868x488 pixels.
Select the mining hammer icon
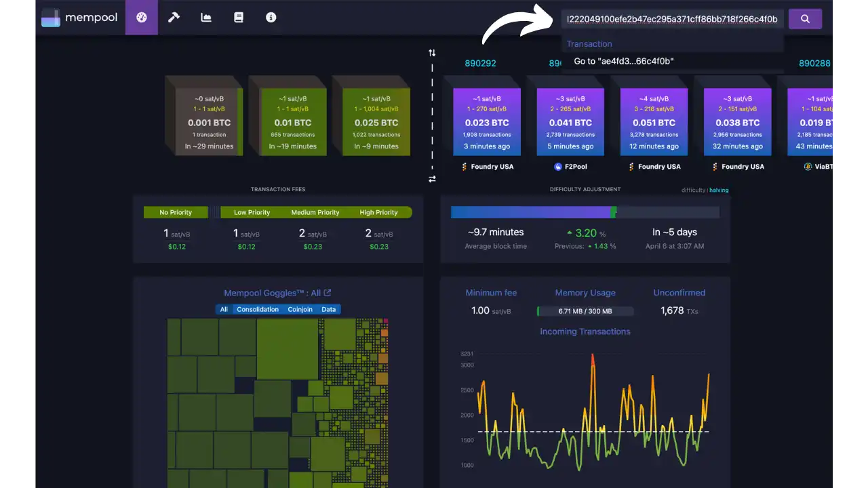pyautogui.click(x=174, y=18)
